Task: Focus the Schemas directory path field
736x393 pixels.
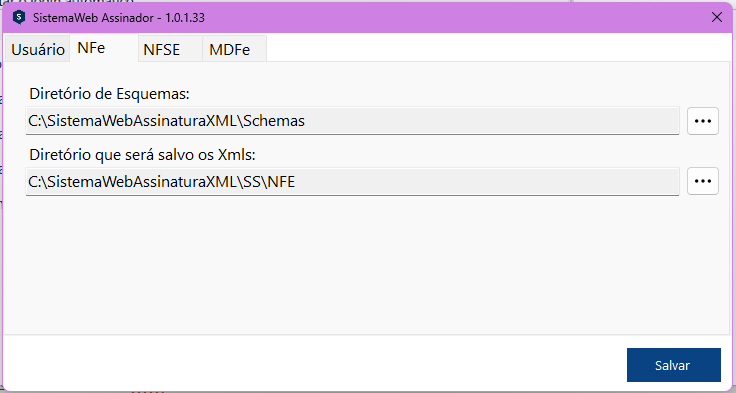Action: 353,121
